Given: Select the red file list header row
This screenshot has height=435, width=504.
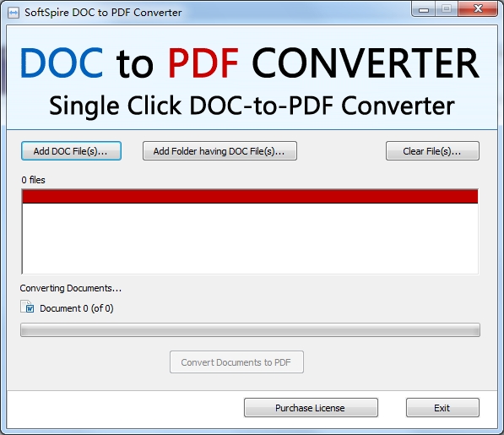Looking at the screenshot, I should pos(250,197).
